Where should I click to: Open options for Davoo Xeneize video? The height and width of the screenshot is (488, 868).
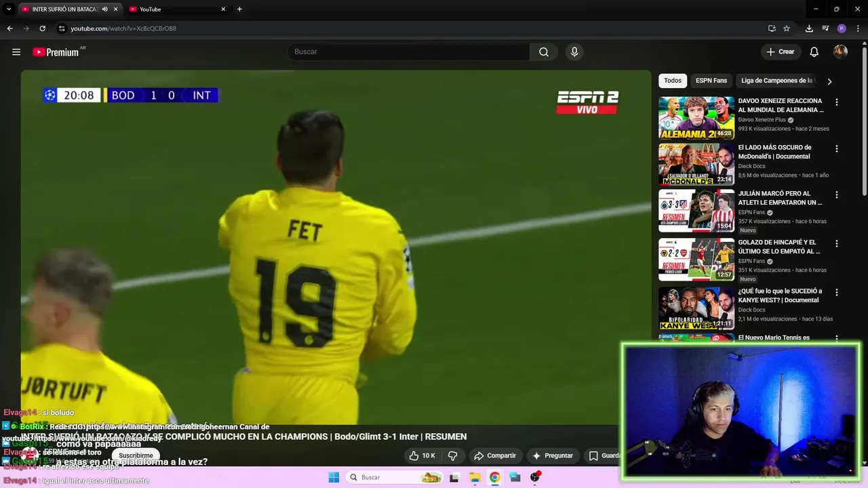pos(837,102)
